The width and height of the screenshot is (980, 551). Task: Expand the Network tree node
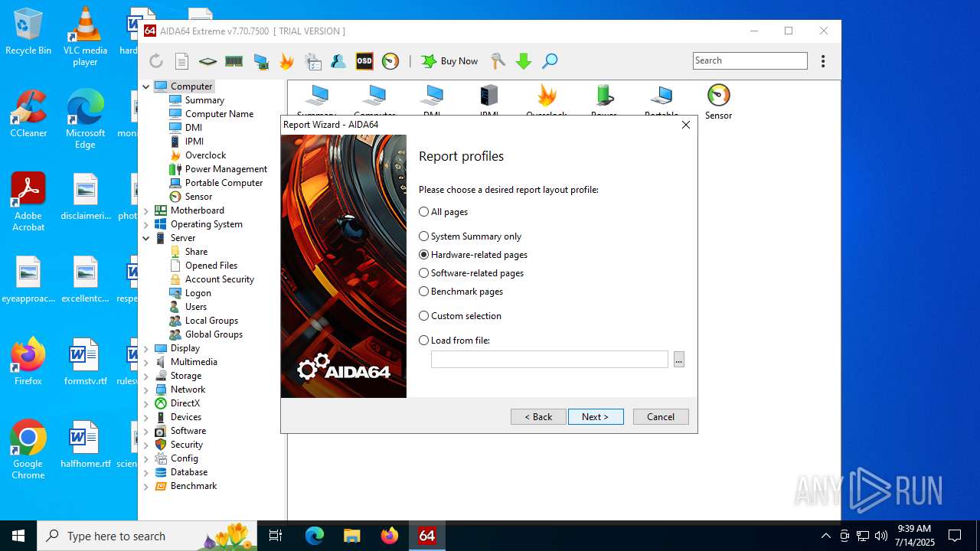click(x=146, y=390)
